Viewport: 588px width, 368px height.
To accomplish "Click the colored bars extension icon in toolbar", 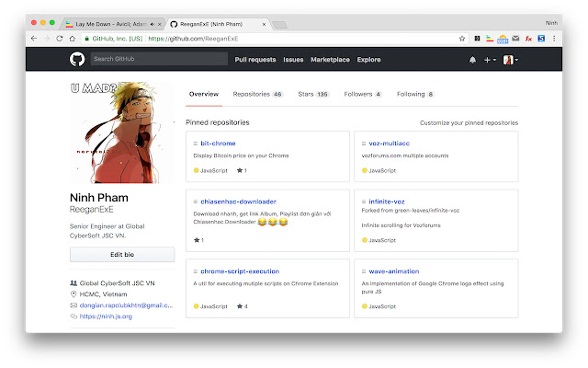I will click(490, 39).
